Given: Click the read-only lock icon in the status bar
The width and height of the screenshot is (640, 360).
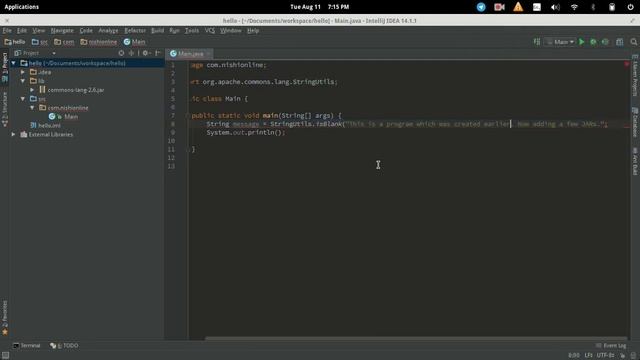Looking at the screenshot, I should coord(622,355).
